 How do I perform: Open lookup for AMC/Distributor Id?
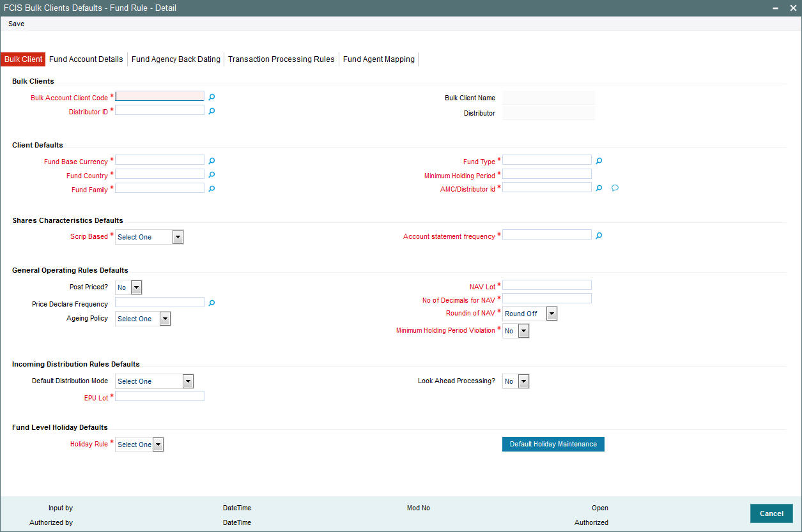coord(599,188)
